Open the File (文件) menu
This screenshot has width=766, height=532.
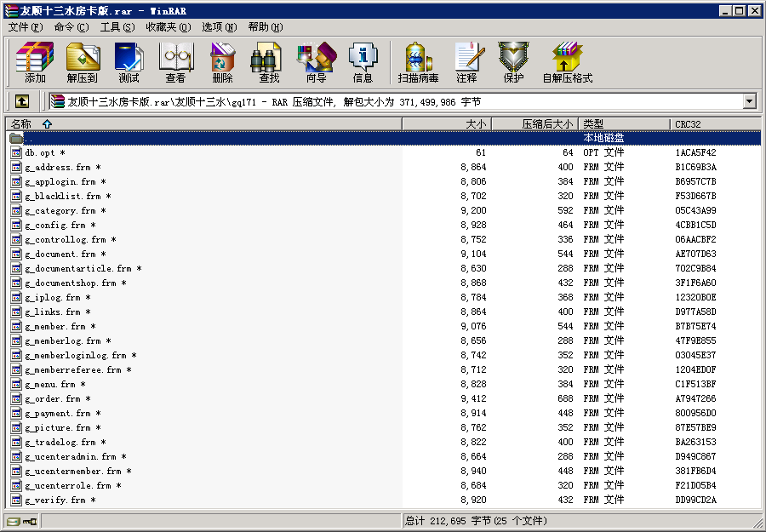pyautogui.click(x=25, y=27)
